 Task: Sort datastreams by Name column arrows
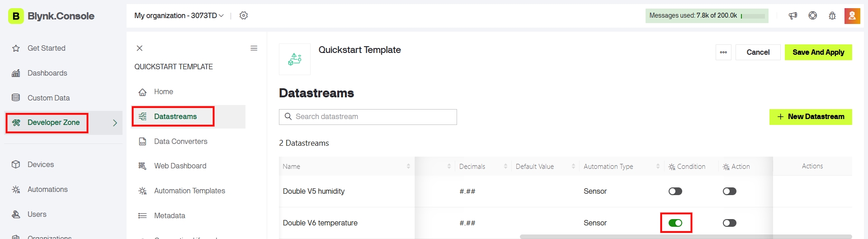[408, 167]
